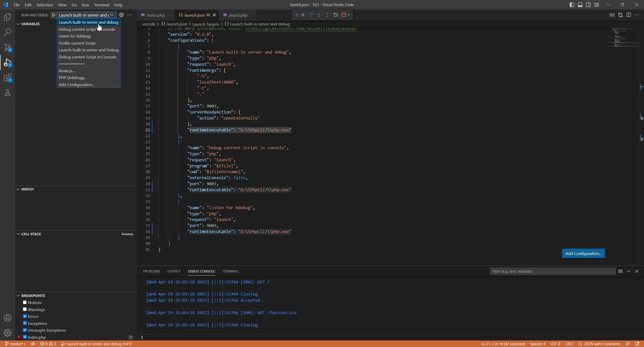The image size is (644, 347).
Task: Open the Terminal menu in the menu bar
Action: 101,5
